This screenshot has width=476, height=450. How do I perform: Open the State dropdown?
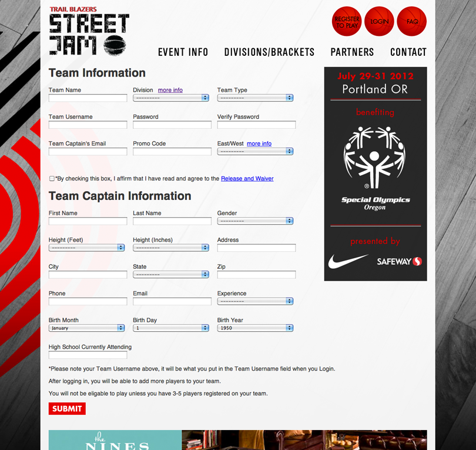pyautogui.click(x=171, y=274)
